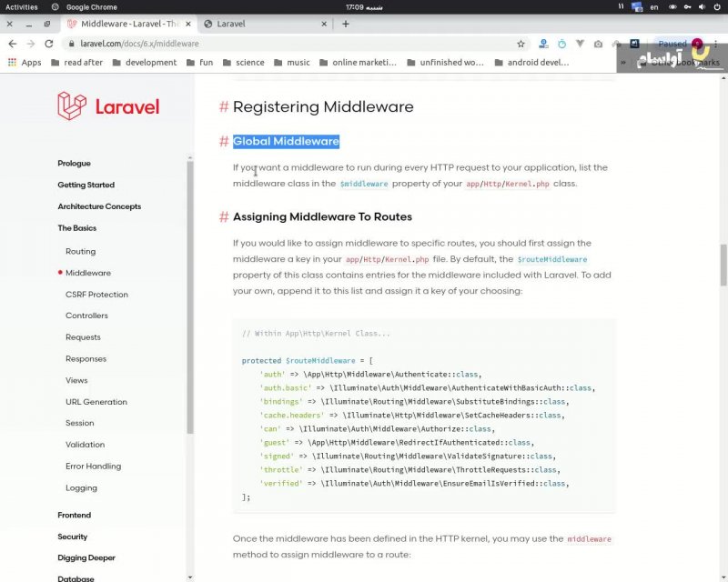Click the camera screenshot extension icon

tap(598, 44)
